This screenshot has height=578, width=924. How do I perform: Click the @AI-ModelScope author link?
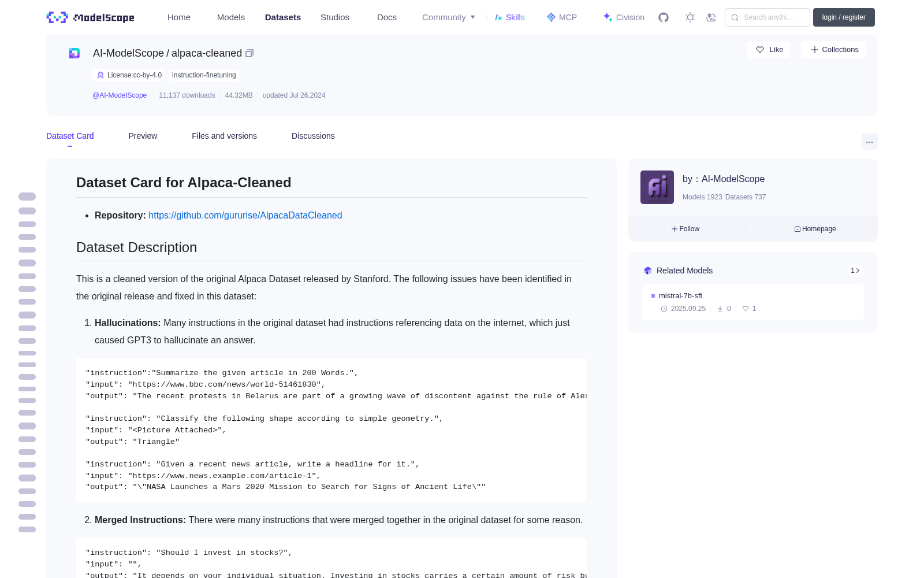point(120,95)
